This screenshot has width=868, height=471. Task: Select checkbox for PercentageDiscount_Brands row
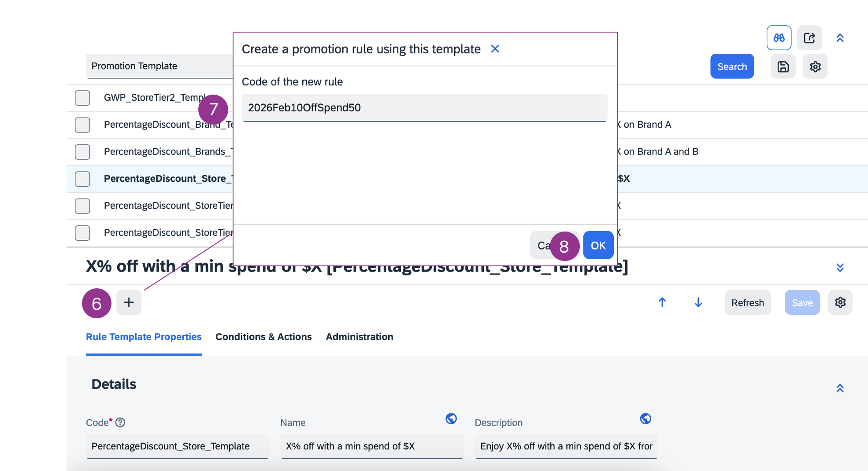click(82, 152)
